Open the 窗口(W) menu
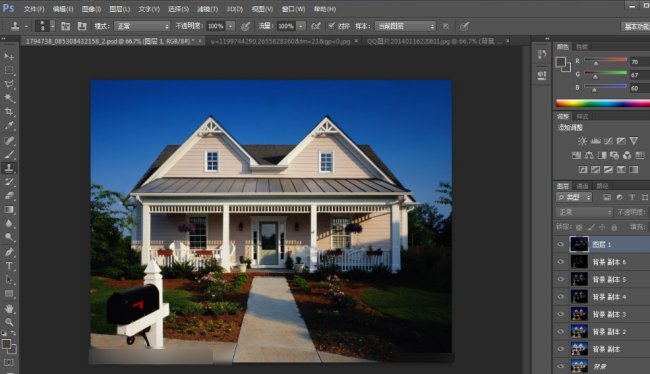Image resolution: width=650 pixels, height=374 pixels. (x=293, y=9)
